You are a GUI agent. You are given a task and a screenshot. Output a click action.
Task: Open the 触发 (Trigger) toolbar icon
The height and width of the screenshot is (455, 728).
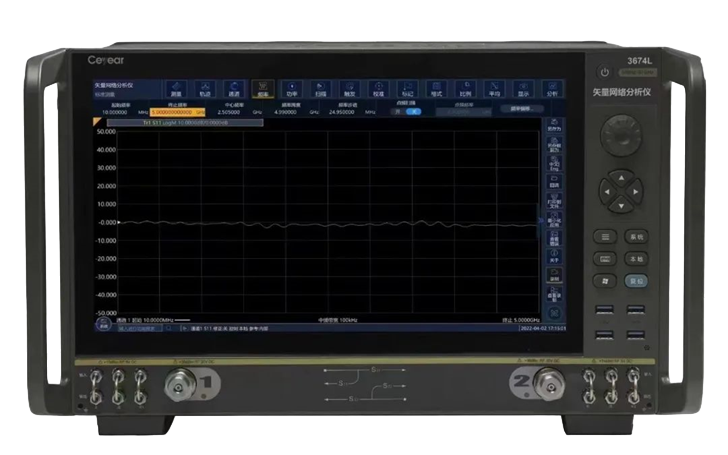350,88
